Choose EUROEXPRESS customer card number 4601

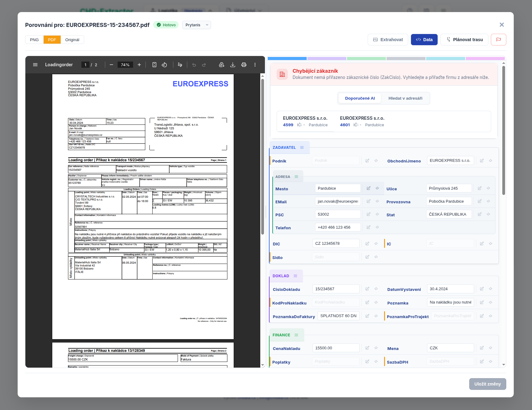click(362, 122)
